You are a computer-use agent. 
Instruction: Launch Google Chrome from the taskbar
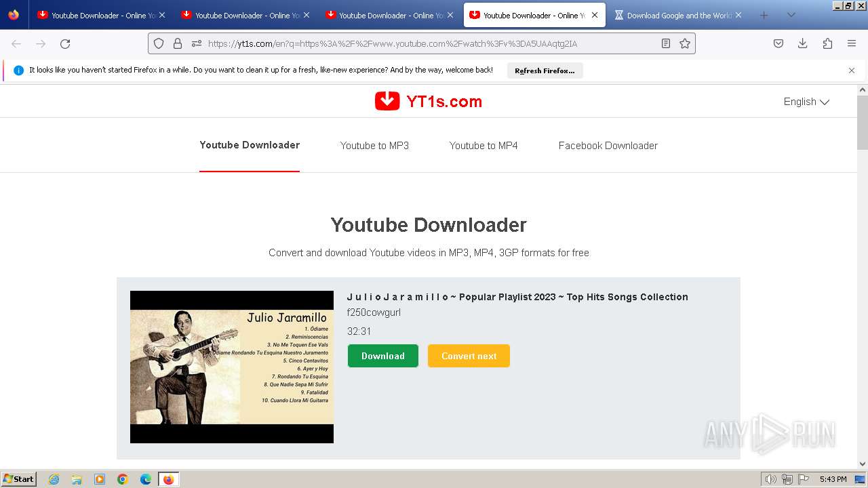(x=123, y=479)
